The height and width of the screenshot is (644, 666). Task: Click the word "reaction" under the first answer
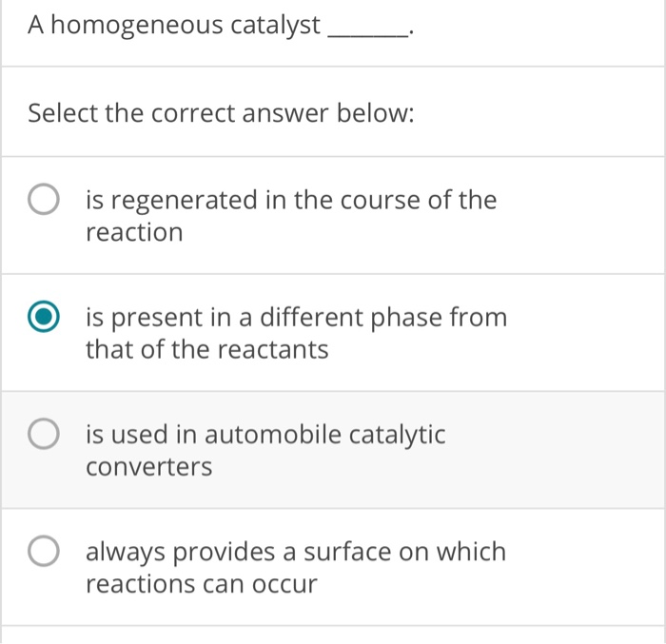[x=134, y=232]
